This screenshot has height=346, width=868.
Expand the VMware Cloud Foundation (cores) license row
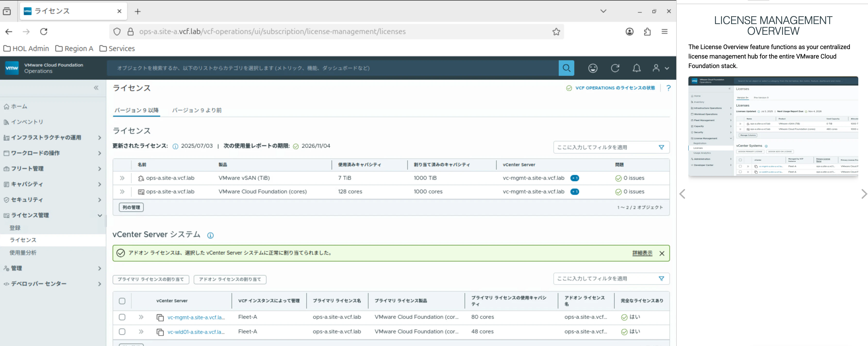point(122,191)
